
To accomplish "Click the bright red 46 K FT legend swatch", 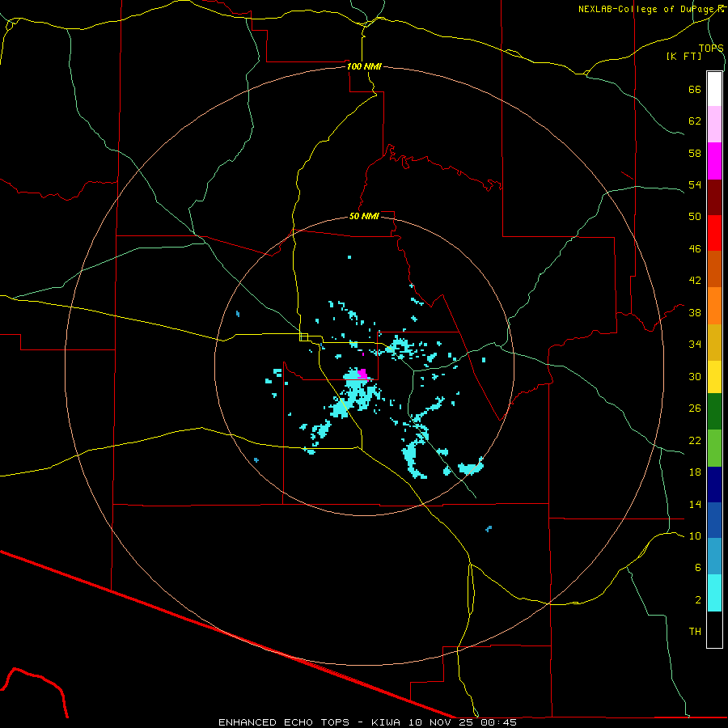I will pos(714,233).
